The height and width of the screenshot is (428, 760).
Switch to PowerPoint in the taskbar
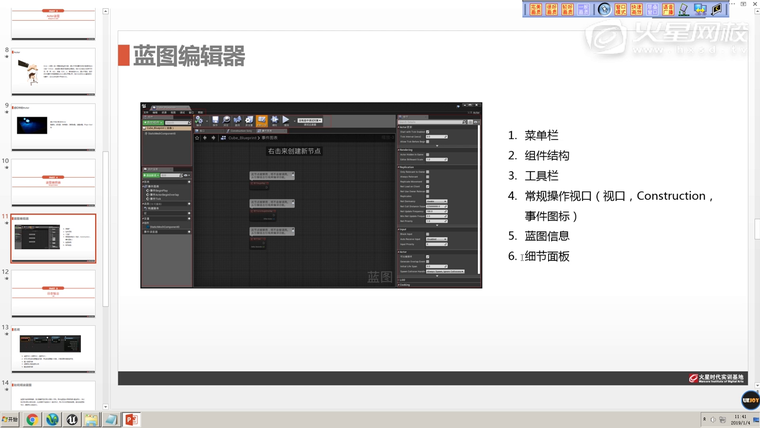(x=131, y=420)
